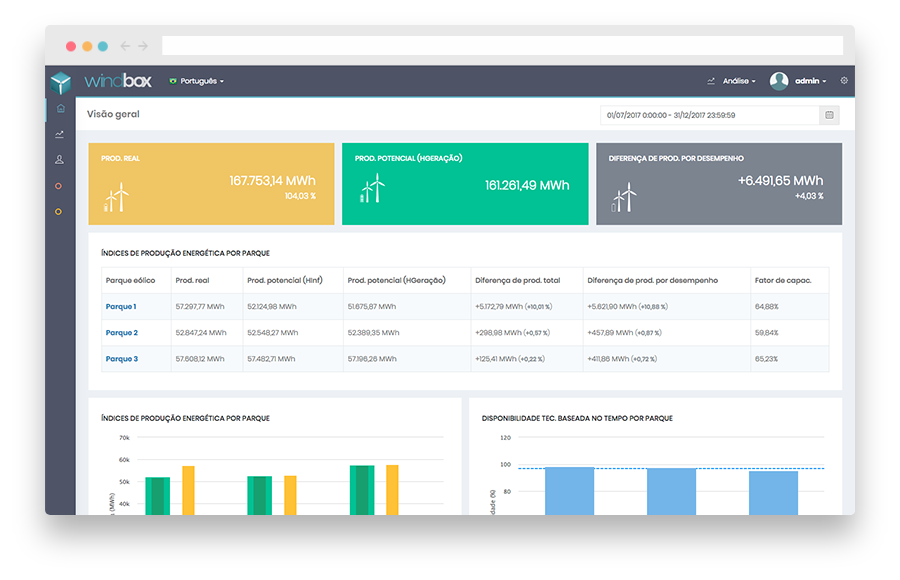The height and width of the screenshot is (580, 900).
Task: Click the browser back arrow
Action: [x=125, y=46]
